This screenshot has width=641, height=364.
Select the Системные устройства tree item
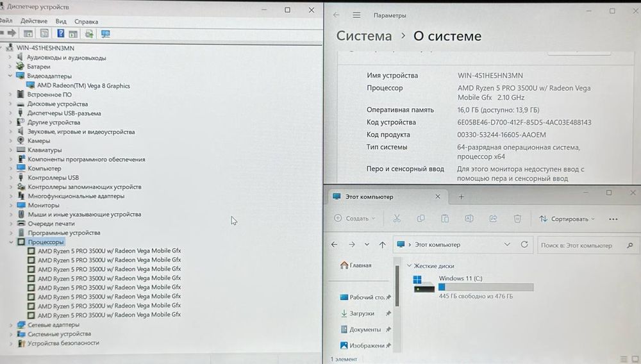click(x=59, y=334)
